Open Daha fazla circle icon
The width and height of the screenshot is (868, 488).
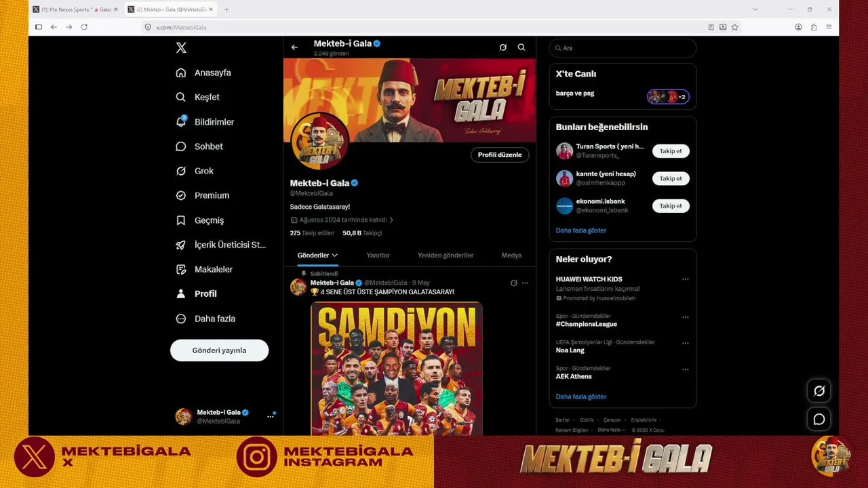180,319
